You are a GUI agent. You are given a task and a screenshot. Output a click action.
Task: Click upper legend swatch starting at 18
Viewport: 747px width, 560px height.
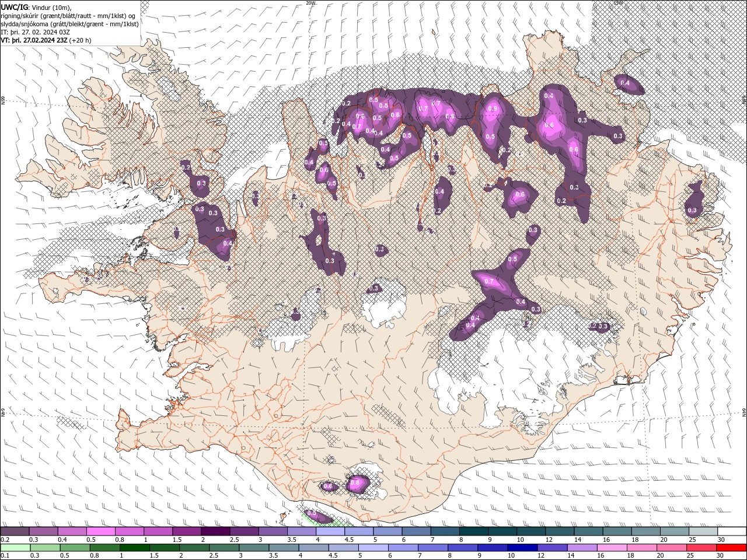coord(646,531)
